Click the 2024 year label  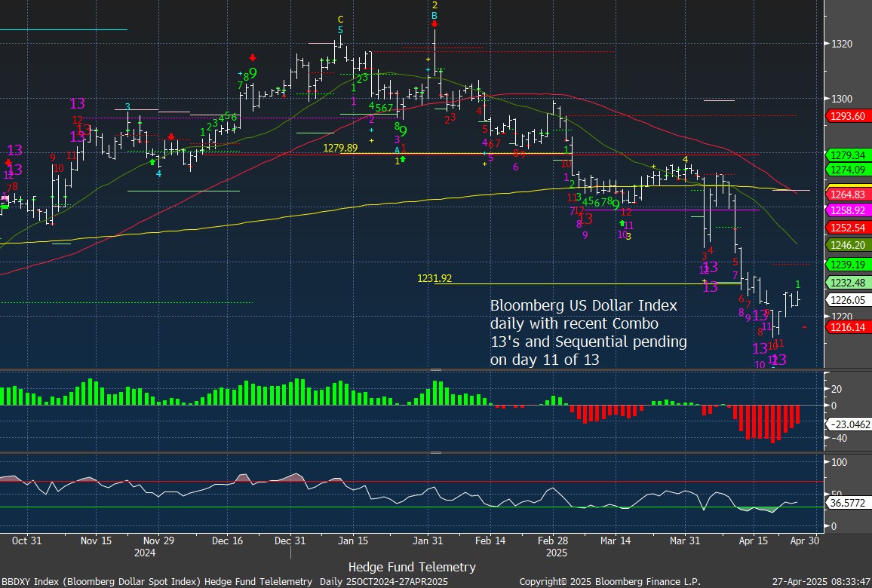tap(145, 553)
